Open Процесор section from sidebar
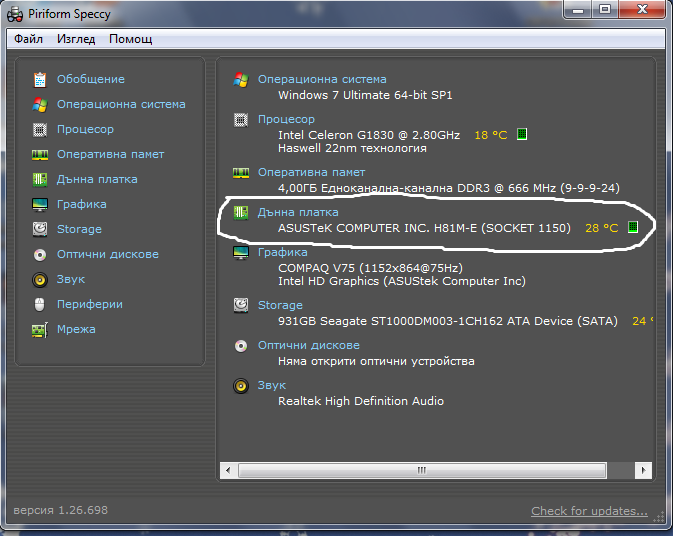Viewport: 673px width, 536px height. (85, 130)
